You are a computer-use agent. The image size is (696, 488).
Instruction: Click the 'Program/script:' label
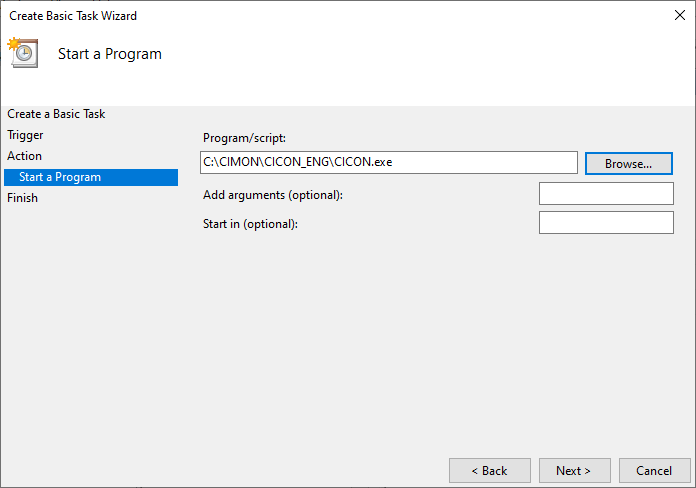pyautogui.click(x=245, y=137)
